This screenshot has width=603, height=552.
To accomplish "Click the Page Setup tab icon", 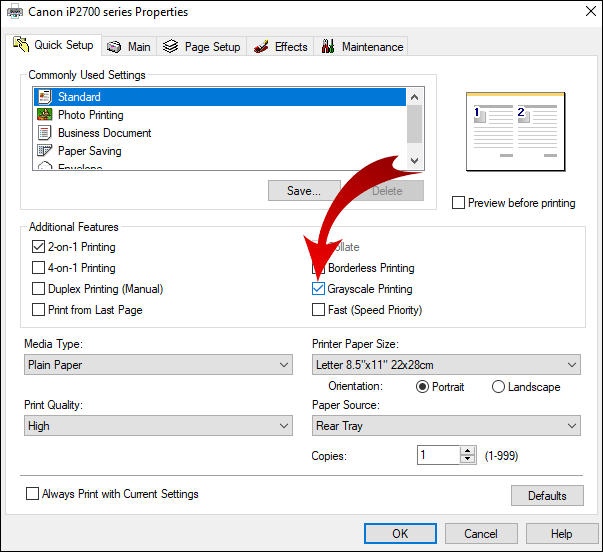I will pyautogui.click(x=171, y=47).
